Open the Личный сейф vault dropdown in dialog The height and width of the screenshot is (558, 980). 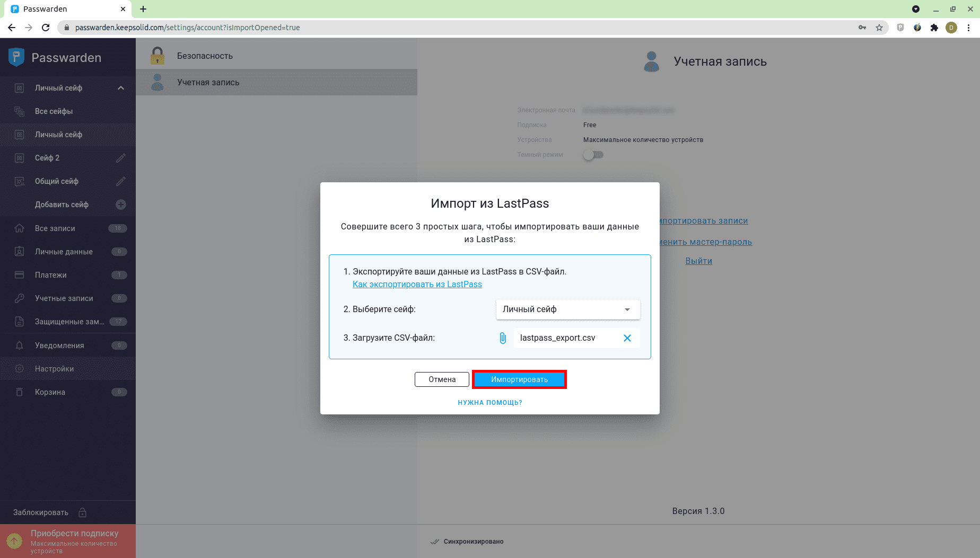point(567,309)
